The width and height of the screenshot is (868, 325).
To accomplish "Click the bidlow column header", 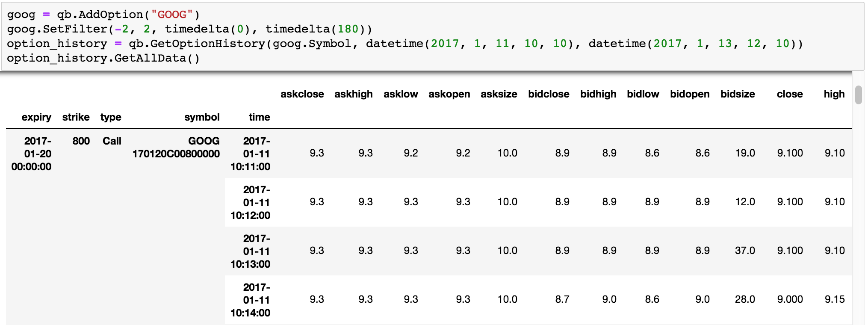I will [x=643, y=94].
